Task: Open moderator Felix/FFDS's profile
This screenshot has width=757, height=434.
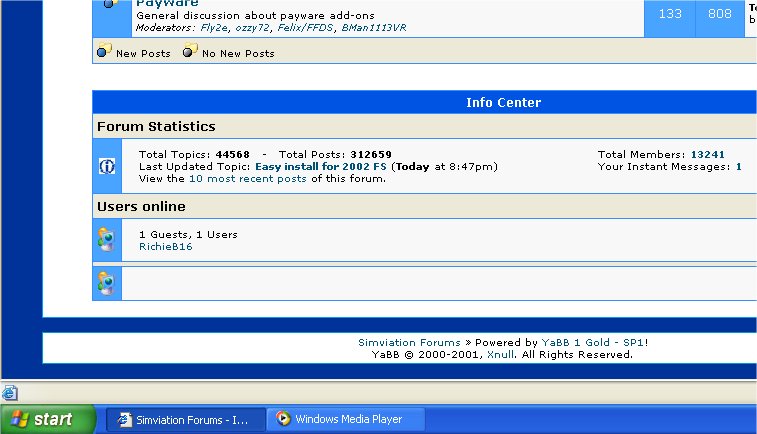Action: point(305,28)
